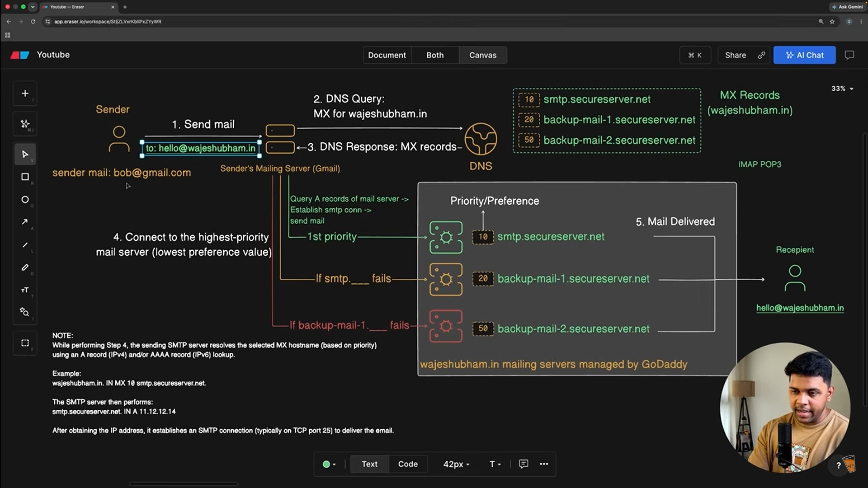
Task: Toggle the Code format option
Action: pyautogui.click(x=408, y=464)
